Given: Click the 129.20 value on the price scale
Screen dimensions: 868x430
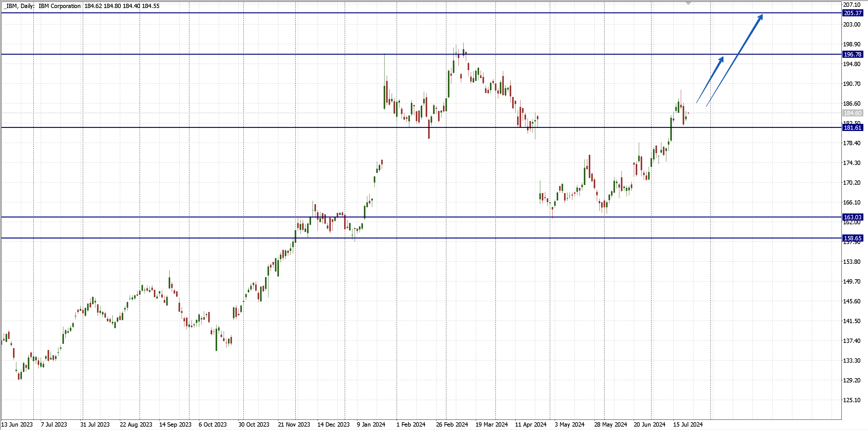Looking at the screenshot, I should click(852, 380).
